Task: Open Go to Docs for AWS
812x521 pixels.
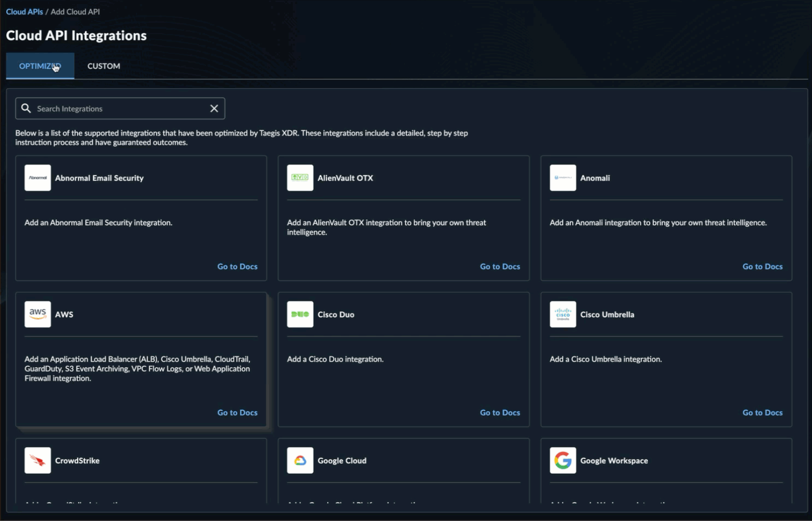Action: 238,413
